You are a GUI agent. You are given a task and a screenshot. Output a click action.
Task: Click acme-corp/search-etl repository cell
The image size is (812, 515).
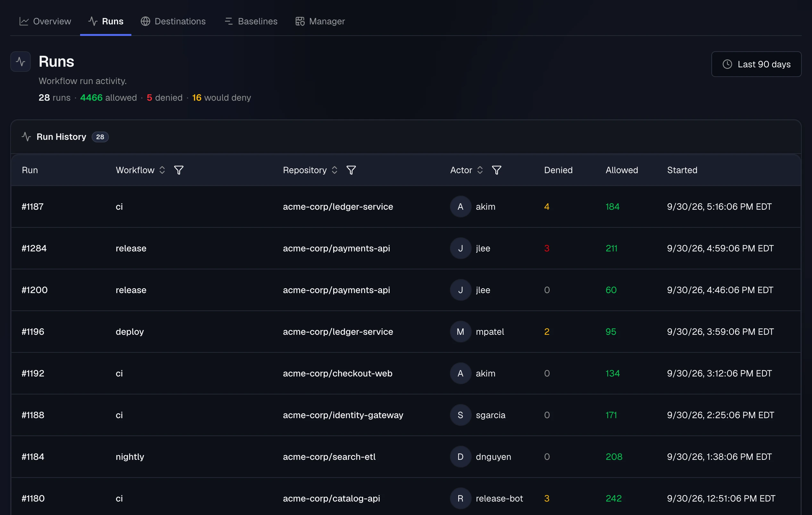coord(329,457)
